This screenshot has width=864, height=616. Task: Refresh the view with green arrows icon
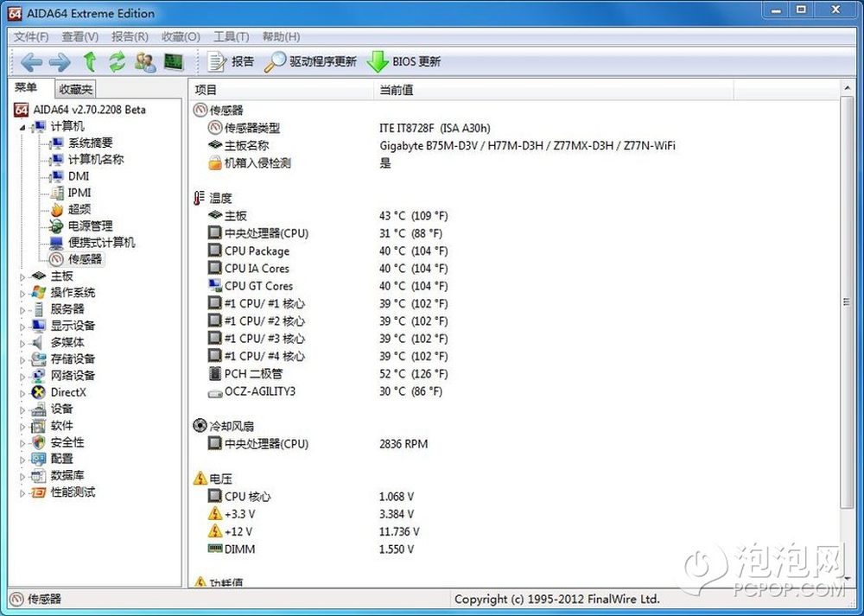(x=117, y=61)
